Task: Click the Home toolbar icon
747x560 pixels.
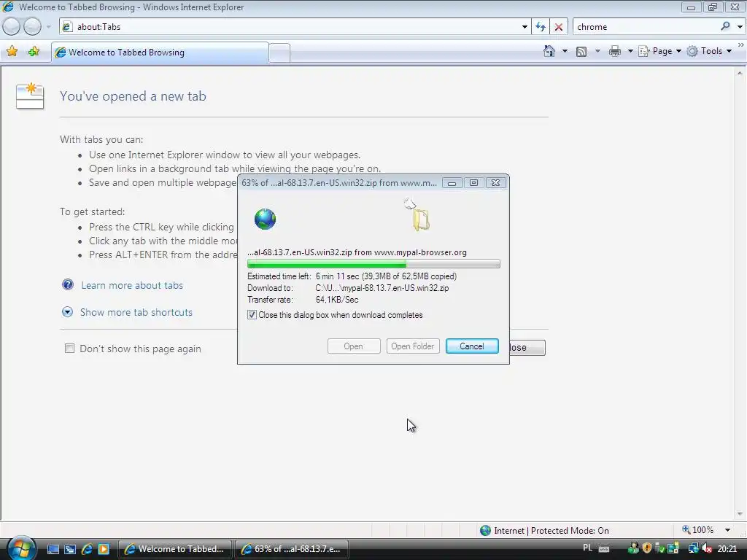Action: click(549, 51)
